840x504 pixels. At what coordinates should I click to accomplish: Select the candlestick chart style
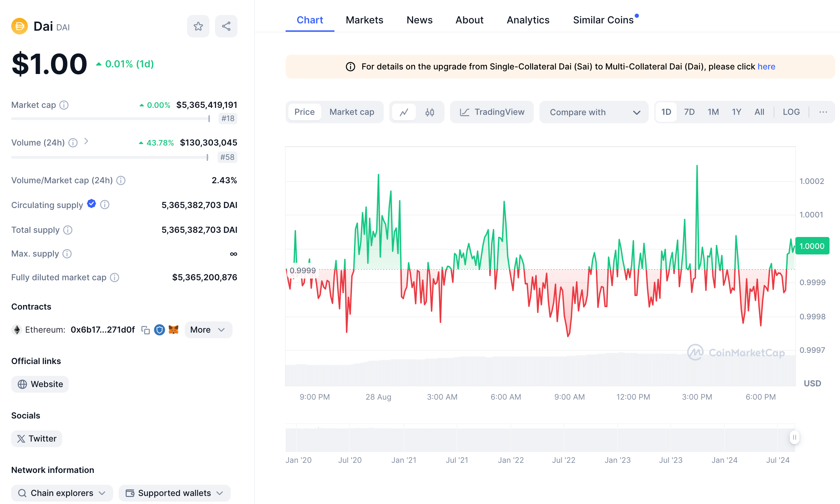430,112
